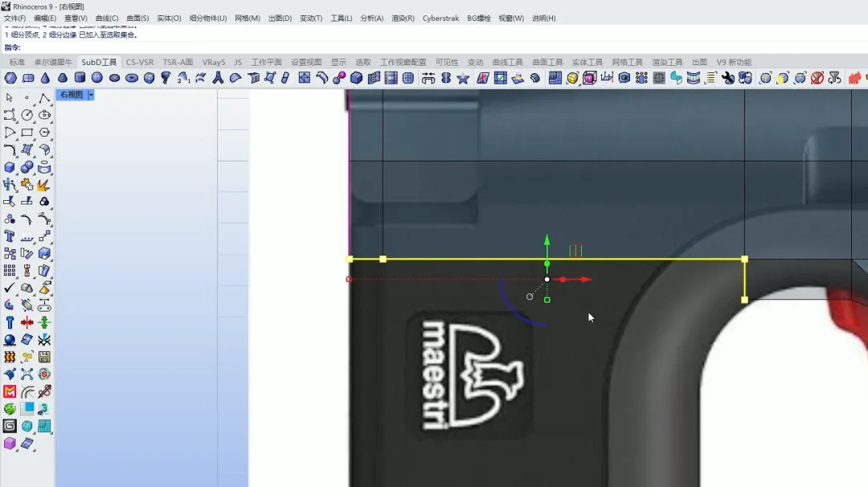The height and width of the screenshot is (487, 868).
Task: Click the gumball green scale square handle
Action: click(547, 300)
